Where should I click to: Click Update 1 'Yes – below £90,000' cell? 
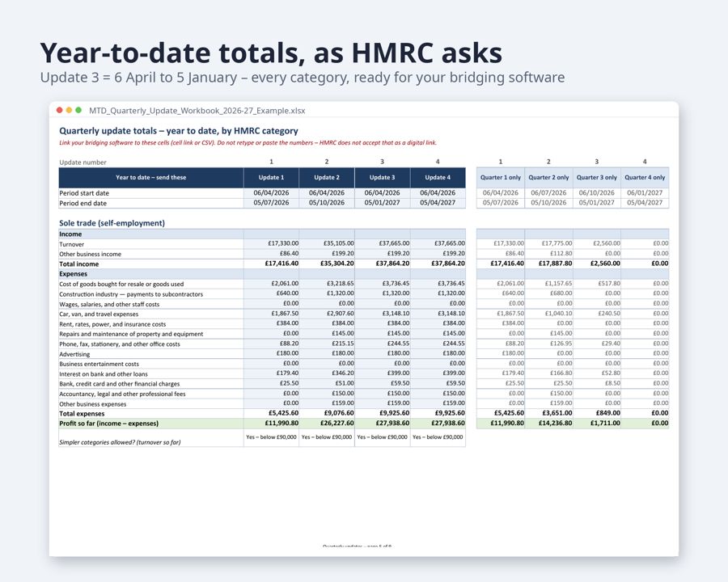coord(271,437)
